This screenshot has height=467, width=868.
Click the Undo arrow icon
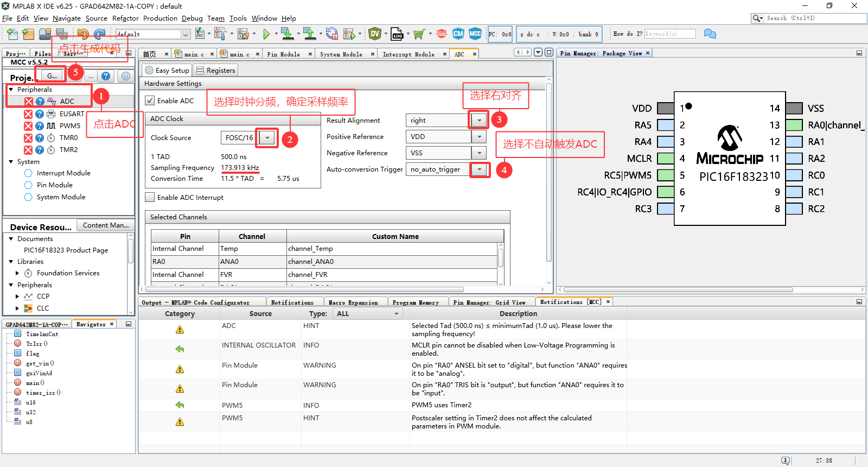click(82, 34)
